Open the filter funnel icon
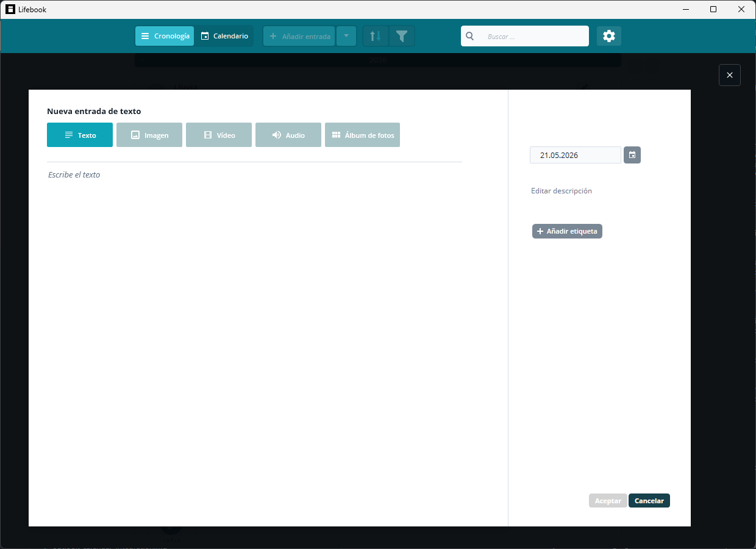 coord(401,36)
